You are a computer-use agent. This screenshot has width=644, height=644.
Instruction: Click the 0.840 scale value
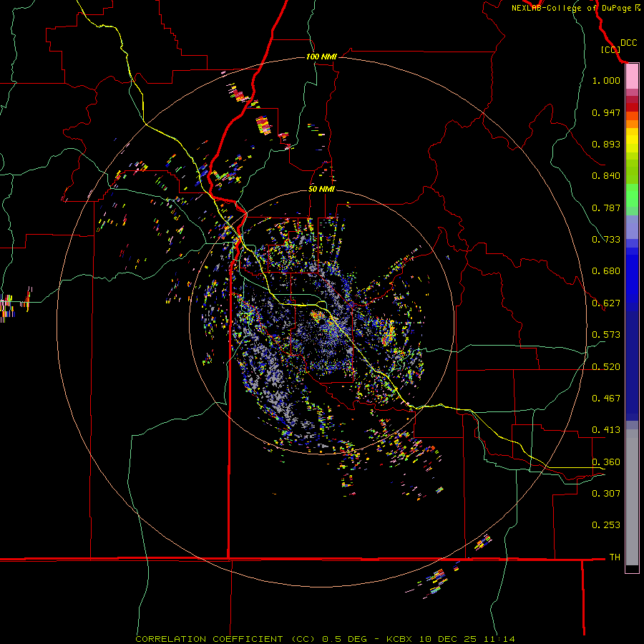(606, 176)
